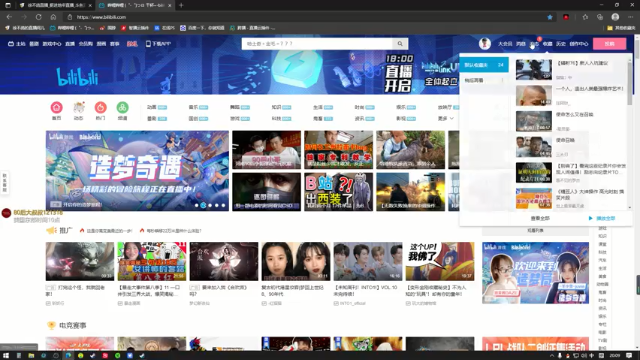Open the bilibili user avatar in the header
Screen dimensions: 640x360
click(x=484, y=44)
